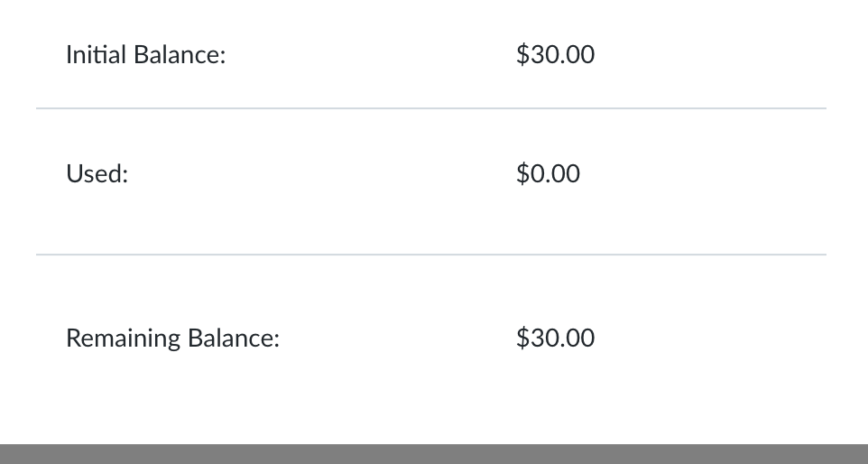The height and width of the screenshot is (464, 868).
Task: Click the dollar sign of initial balance amount
Action: pyautogui.click(x=522, y=54)
